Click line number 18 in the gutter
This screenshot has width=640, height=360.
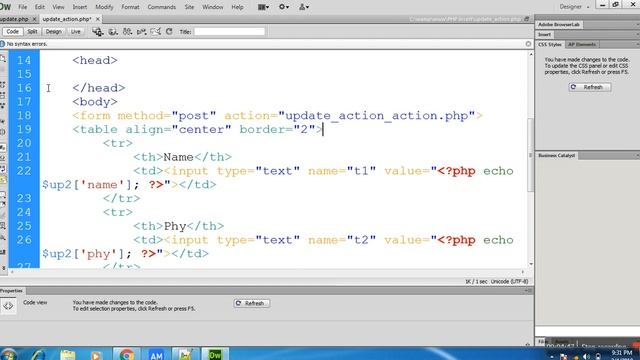(x=24, y=116)
